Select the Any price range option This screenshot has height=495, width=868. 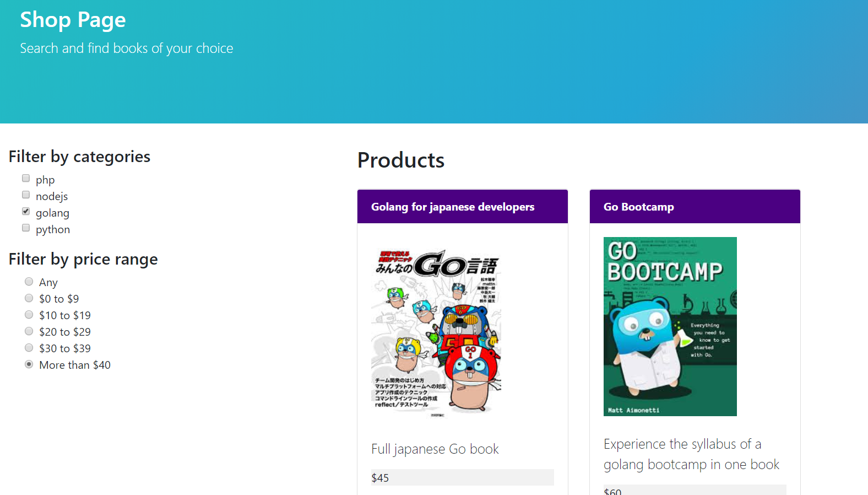[x=29, y=281]
